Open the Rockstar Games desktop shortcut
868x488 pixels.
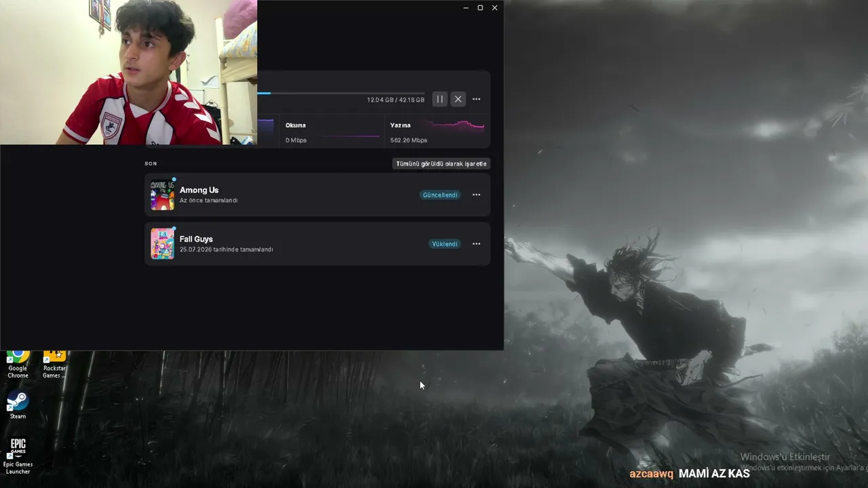(54, 365)
